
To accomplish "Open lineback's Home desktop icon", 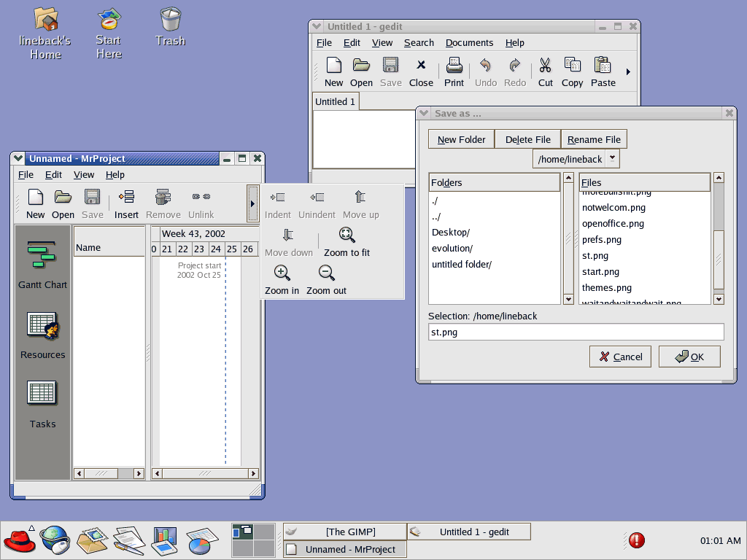I will 45,34.
